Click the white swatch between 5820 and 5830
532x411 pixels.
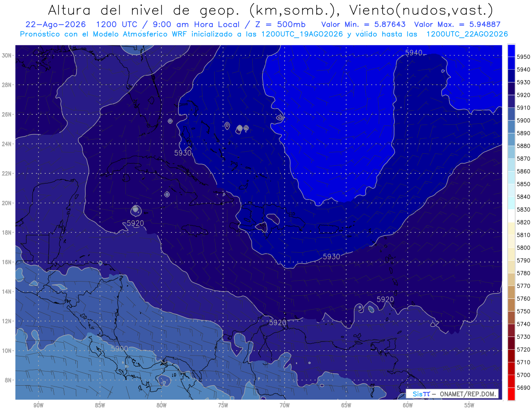pos(511,216)
